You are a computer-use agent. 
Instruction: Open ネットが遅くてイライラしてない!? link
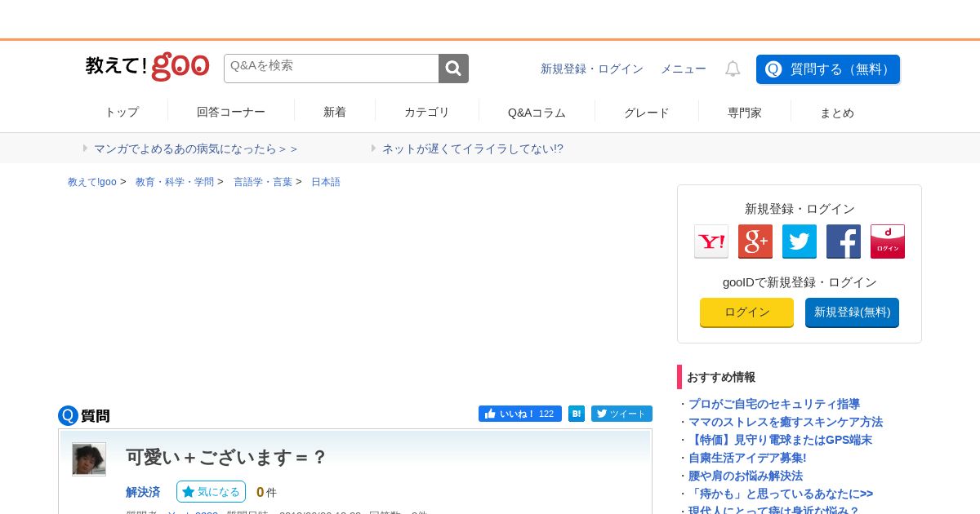click(x=473, y=148)
